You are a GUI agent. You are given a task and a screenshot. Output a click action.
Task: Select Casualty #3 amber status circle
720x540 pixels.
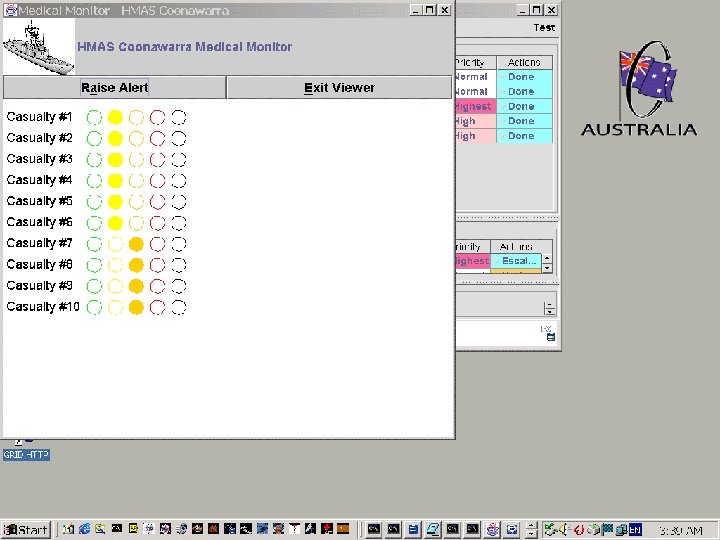pyautogui.click(x=136, y=159)
